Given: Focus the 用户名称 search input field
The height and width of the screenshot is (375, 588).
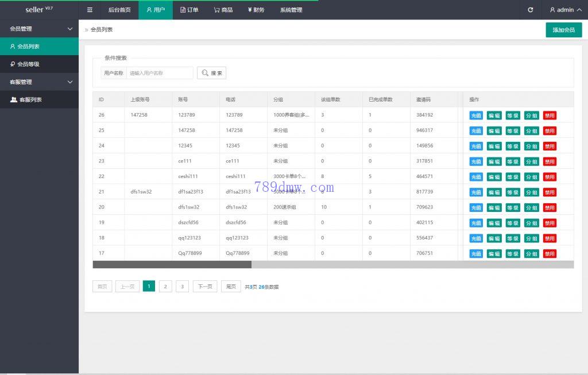Looking at the screenshot, I should (x=160, y=73).
